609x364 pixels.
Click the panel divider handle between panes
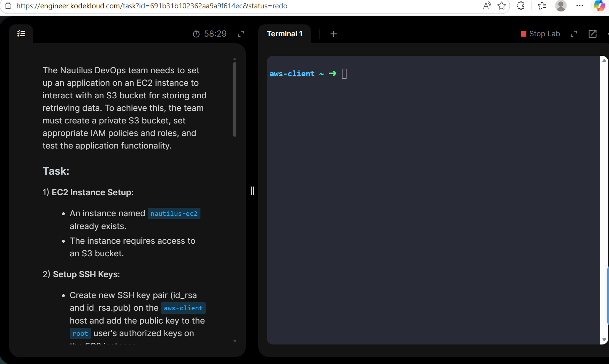click(x=252, y=191)
